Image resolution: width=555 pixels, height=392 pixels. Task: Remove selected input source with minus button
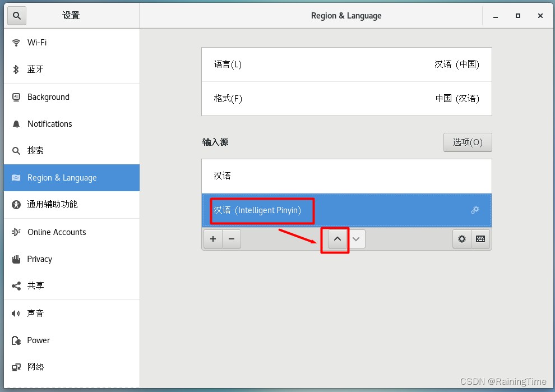tap(232, 239)
